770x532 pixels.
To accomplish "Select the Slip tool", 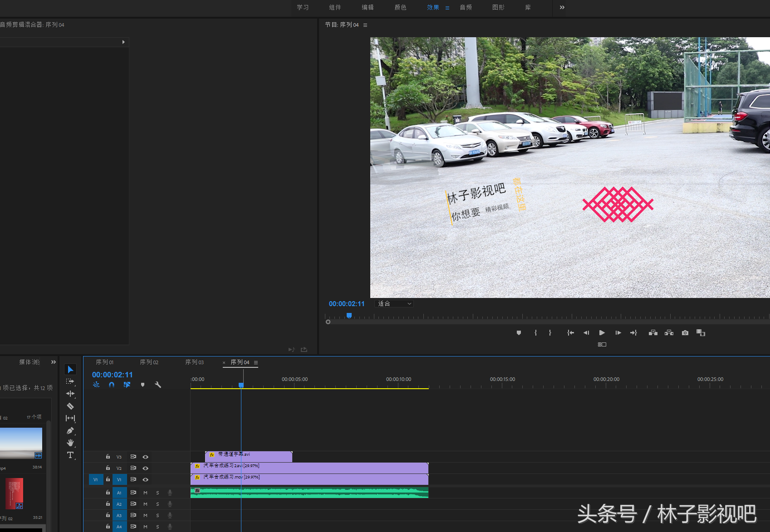I will (x=70, y=418).
